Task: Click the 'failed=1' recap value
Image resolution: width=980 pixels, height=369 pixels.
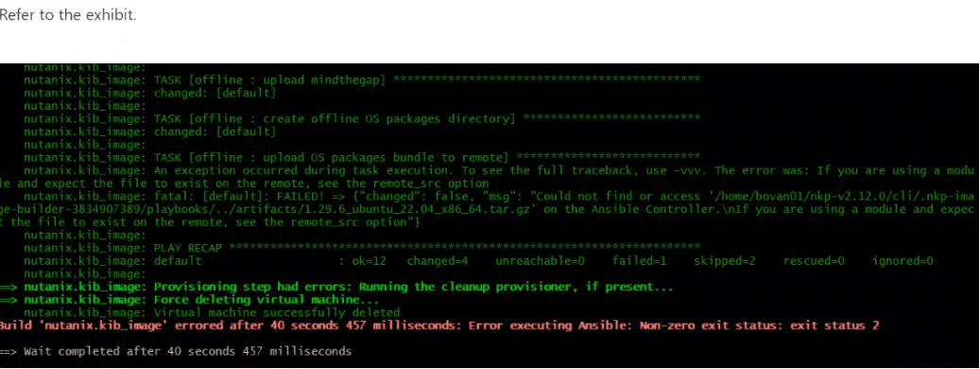Action: pyautogui.click(x=639, y=261)
